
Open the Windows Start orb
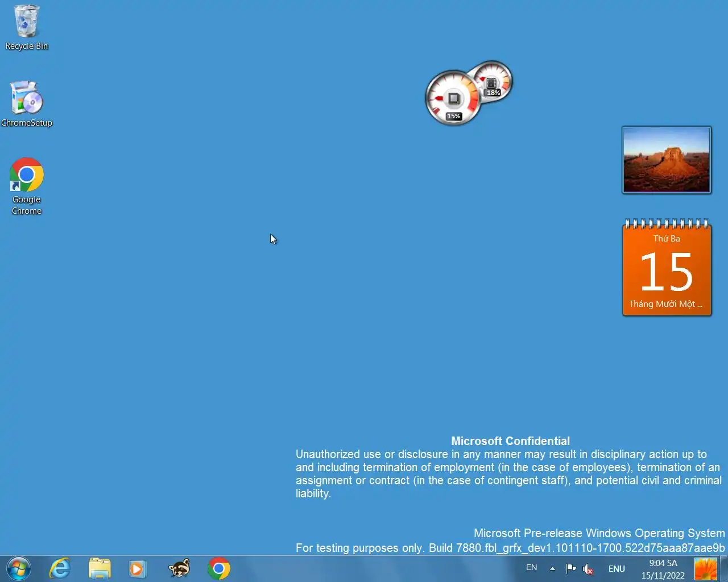pos(18,568)
